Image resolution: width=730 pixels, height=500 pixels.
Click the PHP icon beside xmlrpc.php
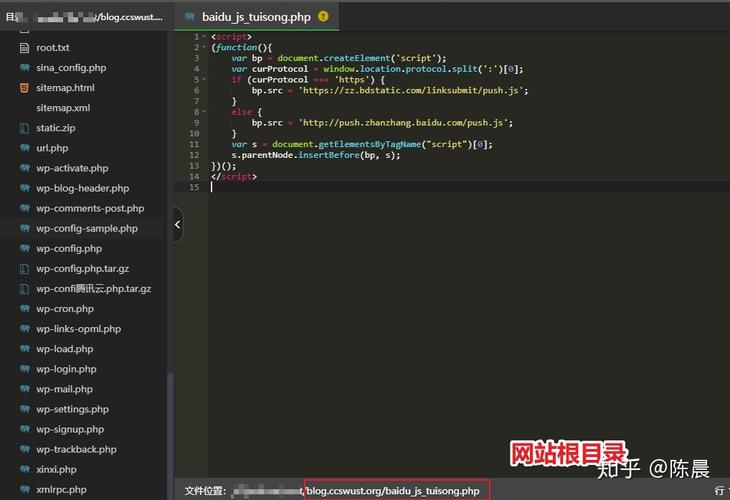tap(25, 489)
